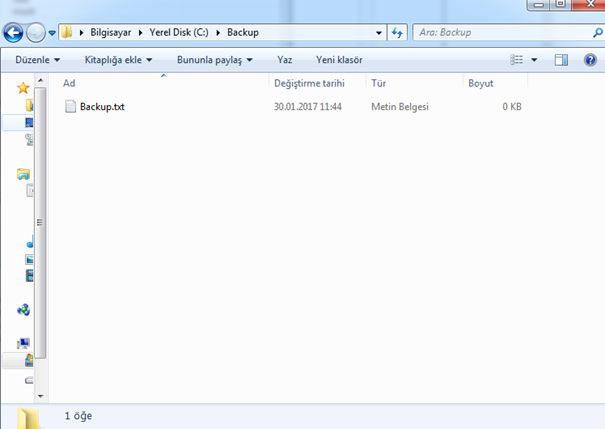Image resolution: width=605 pixels, height=429 pixels.
Task: Click the greyed Forward arrow button
Action: 35,33
